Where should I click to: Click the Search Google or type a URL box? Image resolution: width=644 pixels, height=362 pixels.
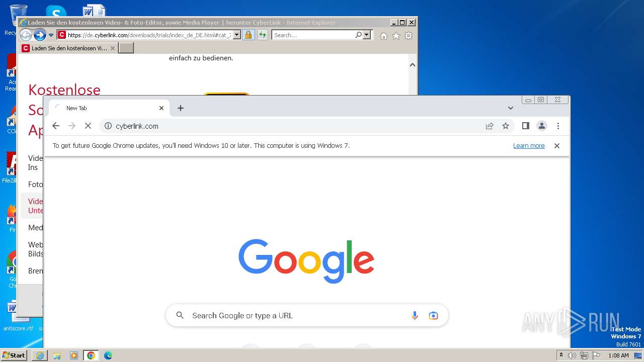coord(307,316)
